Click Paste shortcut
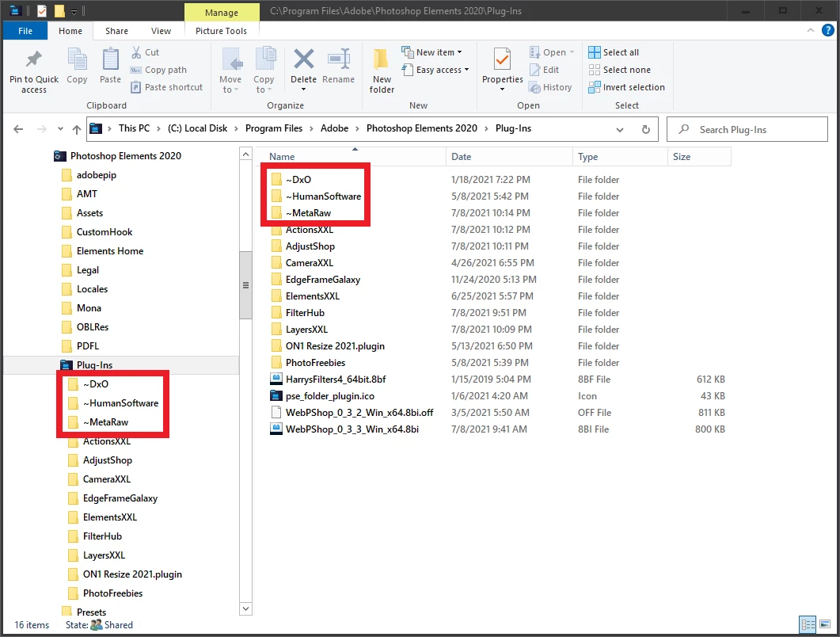 point(166,87)
